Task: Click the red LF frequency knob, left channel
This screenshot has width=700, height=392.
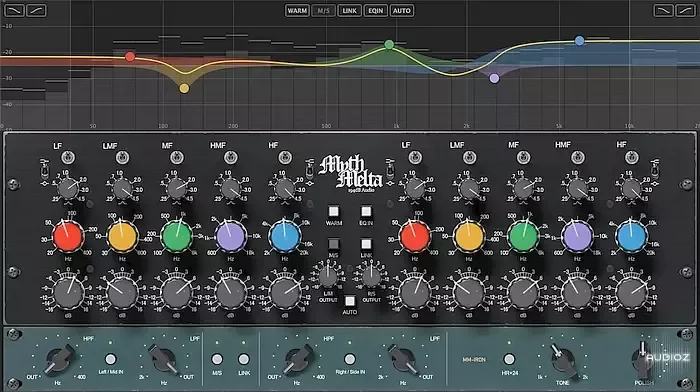Action: click(68, 237)
